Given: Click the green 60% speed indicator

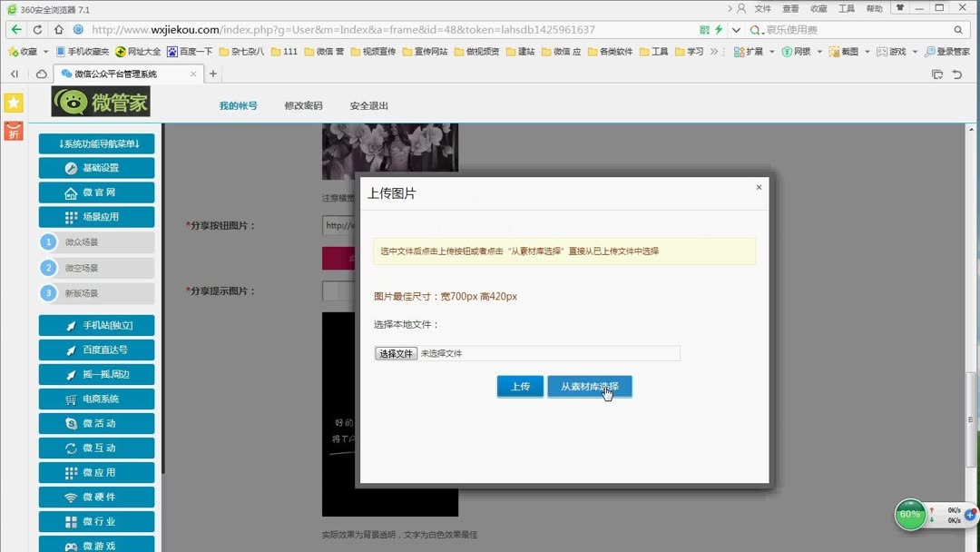Looking at the screenshot, I should pyautogui.click(x=910, y=515).
